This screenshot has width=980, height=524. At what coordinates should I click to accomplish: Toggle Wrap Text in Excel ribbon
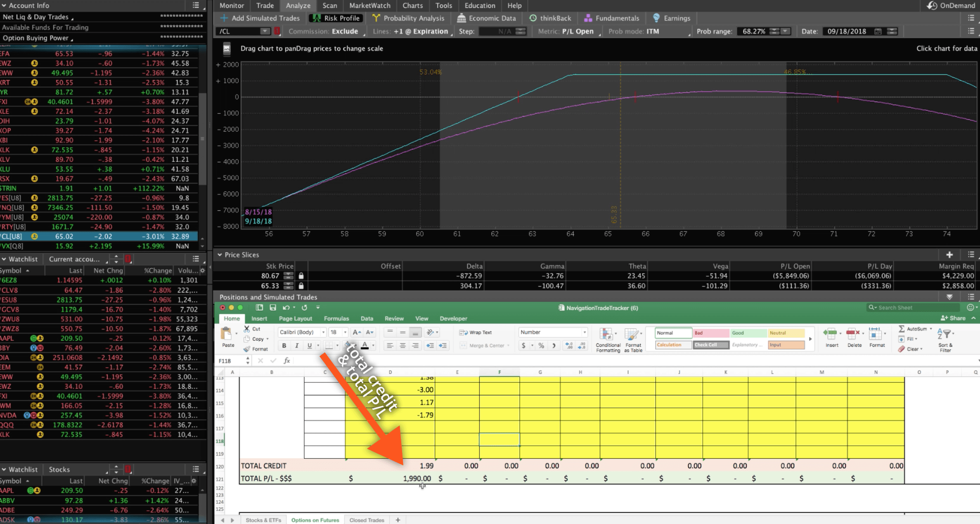(475, 333)
